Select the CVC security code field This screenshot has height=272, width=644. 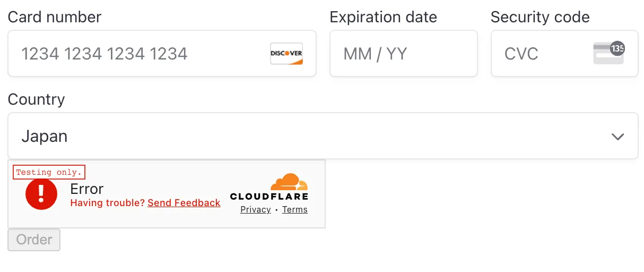541,54
